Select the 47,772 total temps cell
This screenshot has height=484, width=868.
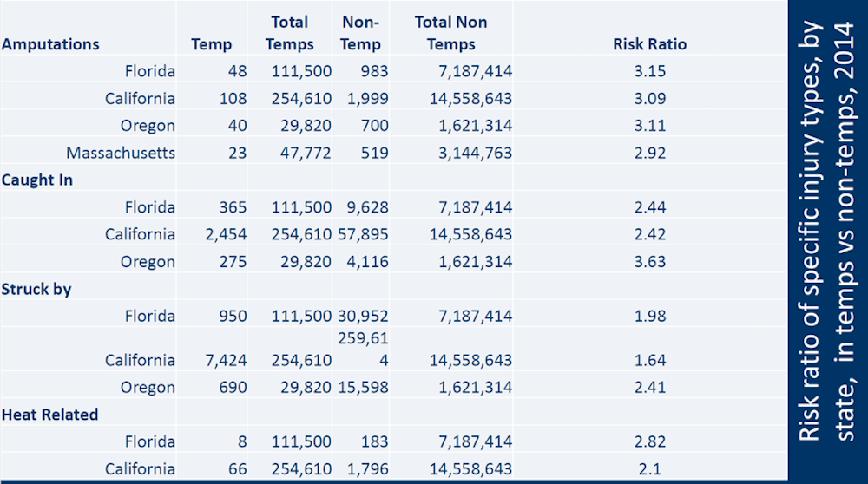(299, 154)
